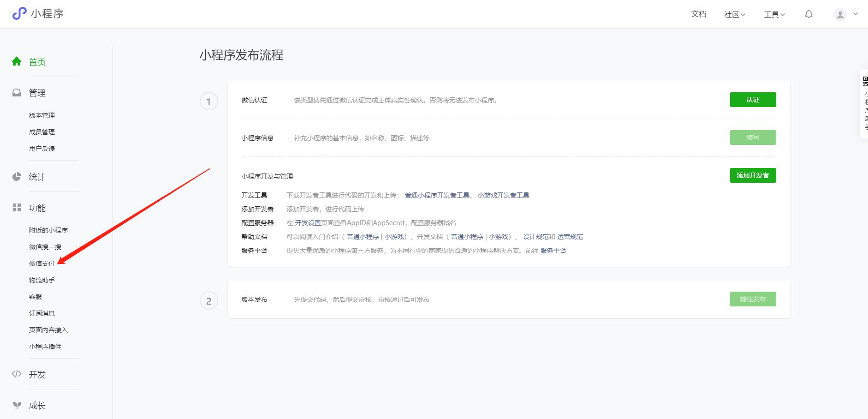Open the 服务平台 link
This screenshot has height=419, width=868.
[x=553, y=250]
